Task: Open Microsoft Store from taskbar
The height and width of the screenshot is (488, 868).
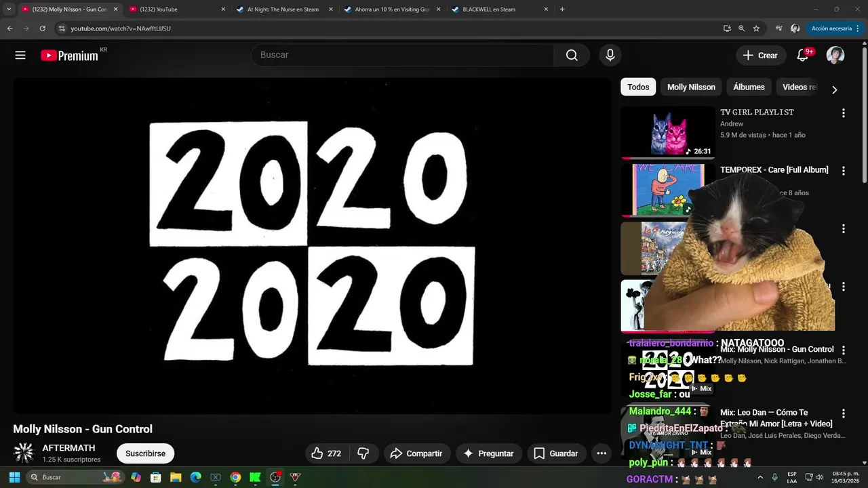Action: click(155, 477)
